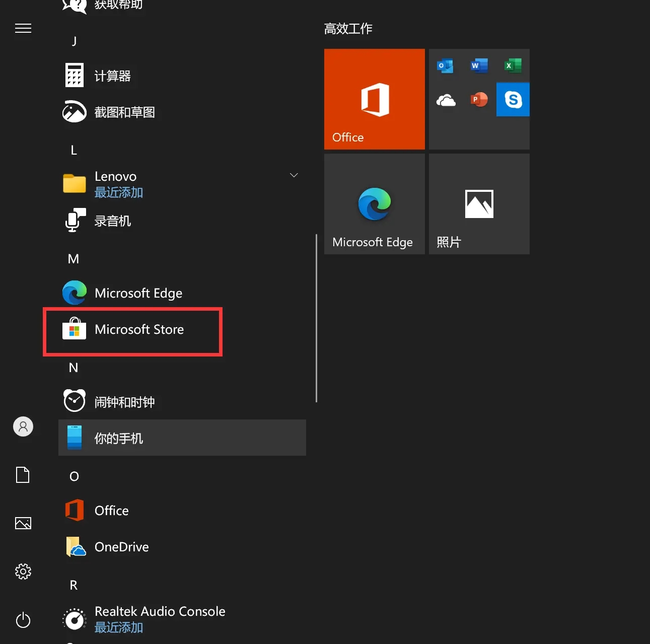Viewport: 650px width, 644px height.
Task: Expand the hamburger menu at top left
Action: point(23,28)
